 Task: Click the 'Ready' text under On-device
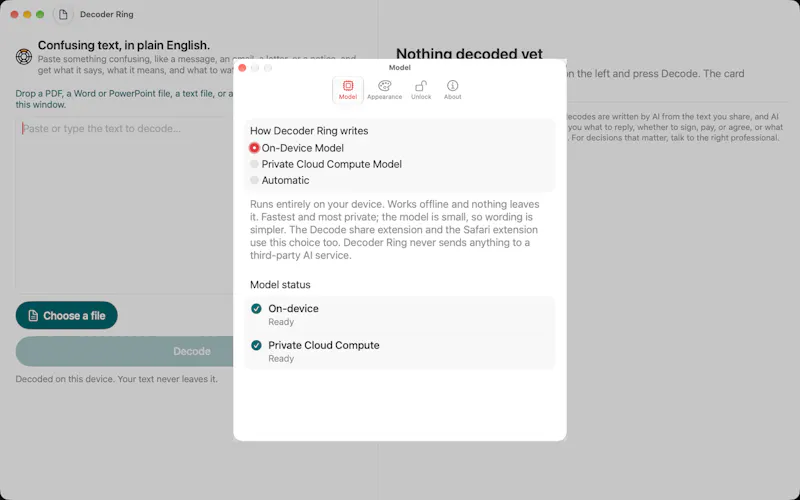pyautogui.click(x=281, y=322)
